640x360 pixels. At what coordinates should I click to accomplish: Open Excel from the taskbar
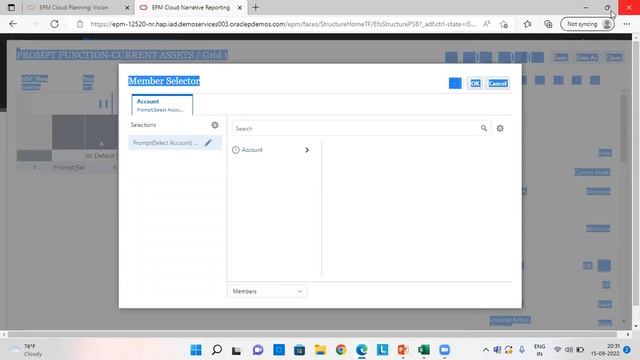click(424, 350)
